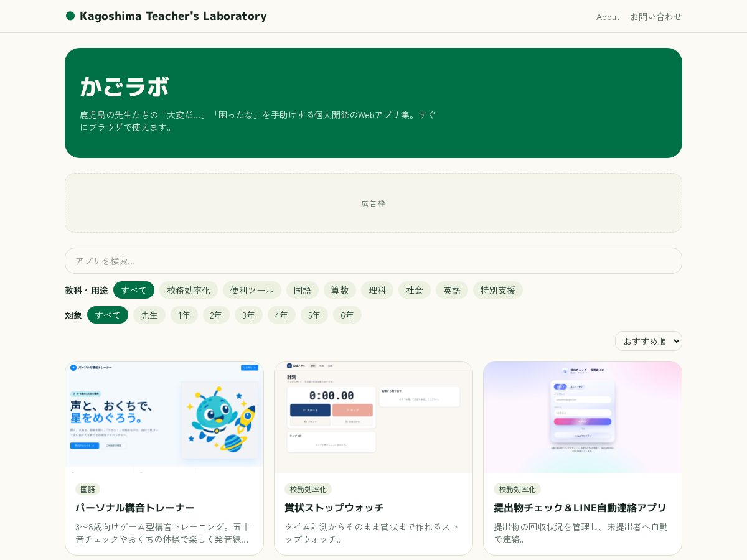Viewport: 747px width, 560px height.
Task: Filter target by 6年
Action: (347, 315)
